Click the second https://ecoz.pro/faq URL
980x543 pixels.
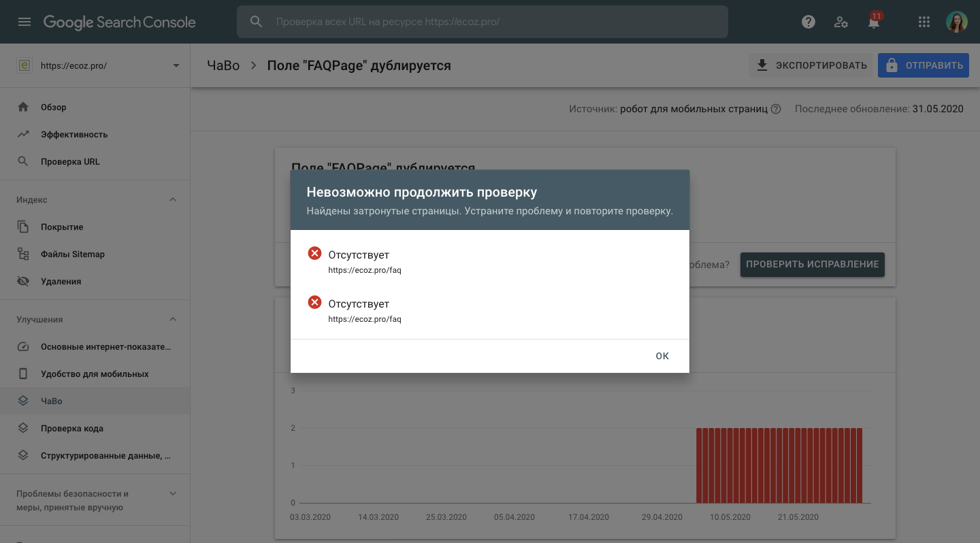365,319
